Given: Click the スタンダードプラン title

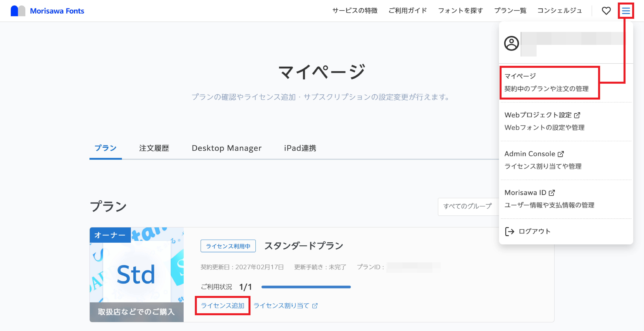Looking at the screenshot, I should click(x=304, y=246).
